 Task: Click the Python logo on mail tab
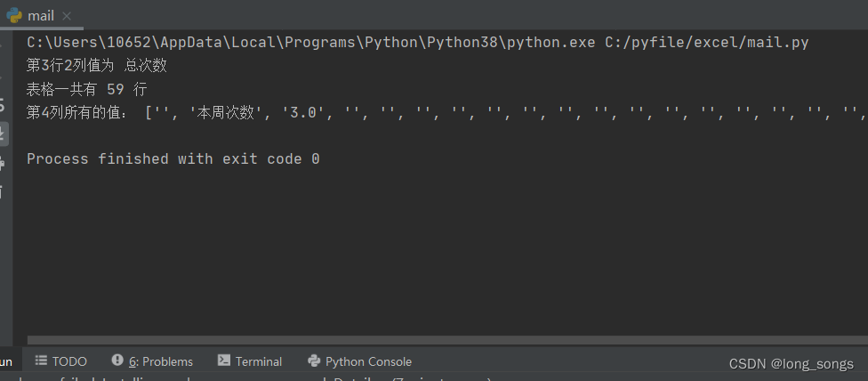(14, 16)
